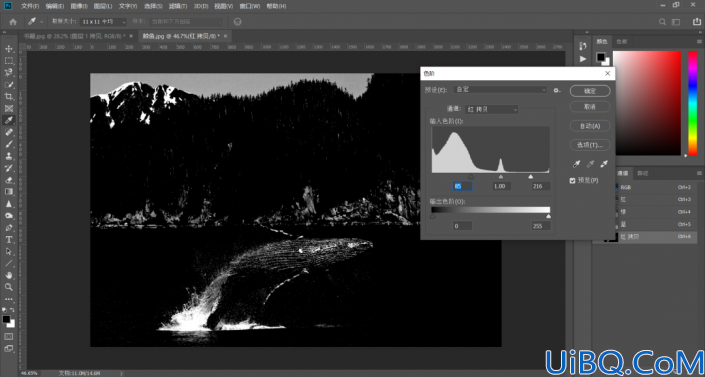This screenshot has height=377, width=705.
Task: Click the output white slider triangle
Action: coord(548,216)
